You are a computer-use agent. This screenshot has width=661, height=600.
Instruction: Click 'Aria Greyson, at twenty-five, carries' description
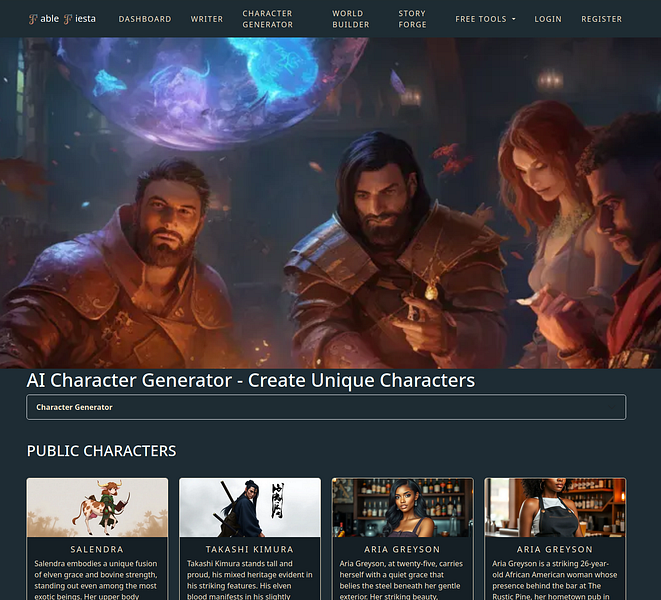pyautogui.click(x=401, y=580)
